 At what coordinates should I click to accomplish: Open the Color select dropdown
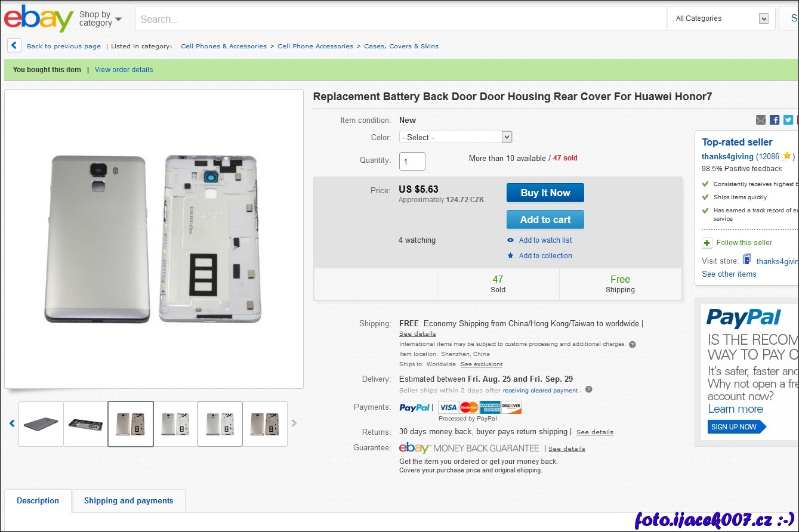click(x=455, y=137)
